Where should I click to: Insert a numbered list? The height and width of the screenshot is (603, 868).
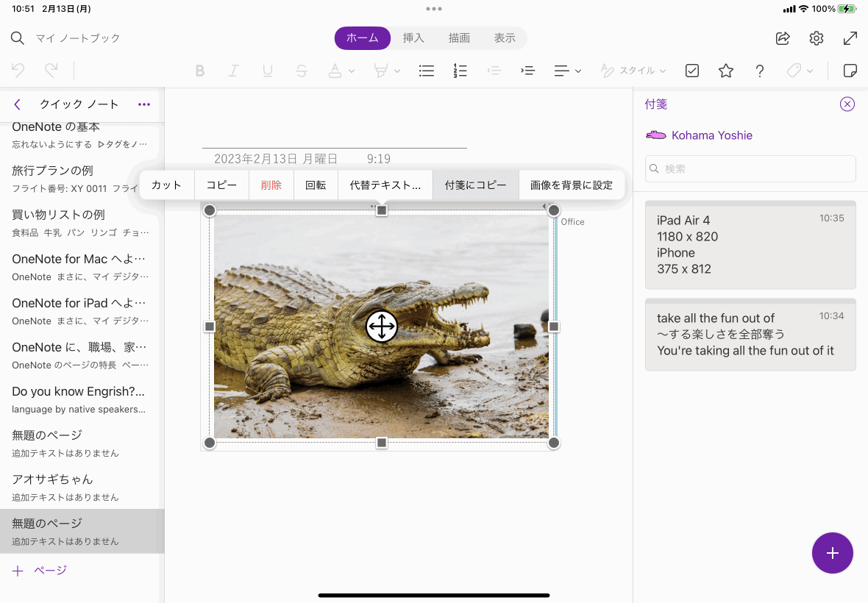click(x=460, y=71)
